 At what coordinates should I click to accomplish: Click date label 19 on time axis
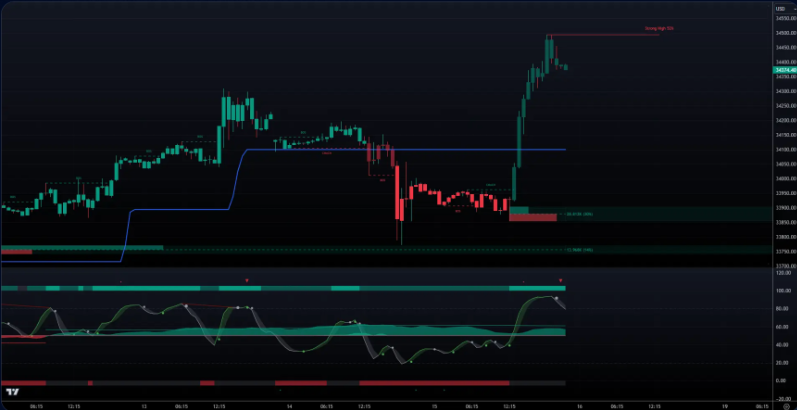(723, 406)
